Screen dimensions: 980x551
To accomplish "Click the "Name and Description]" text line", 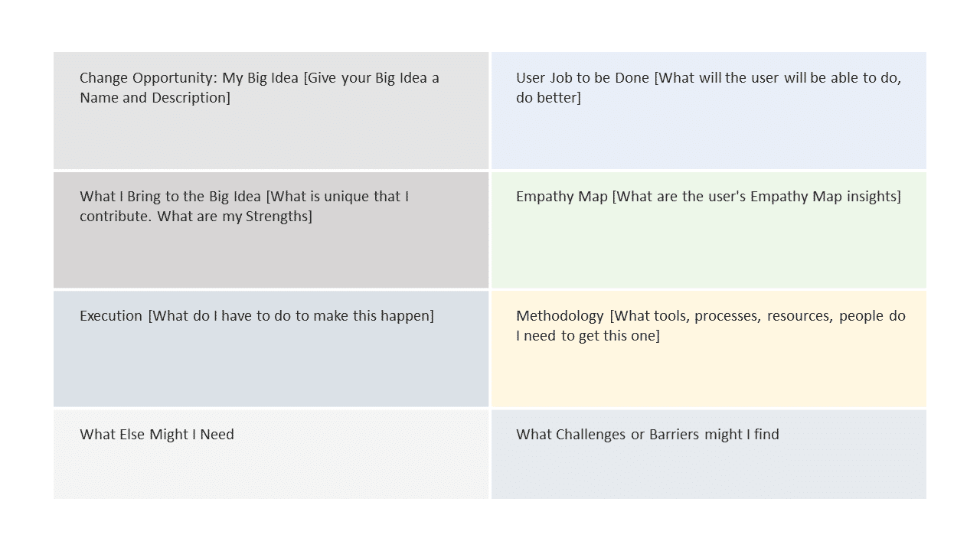I will tap(155, 98).
